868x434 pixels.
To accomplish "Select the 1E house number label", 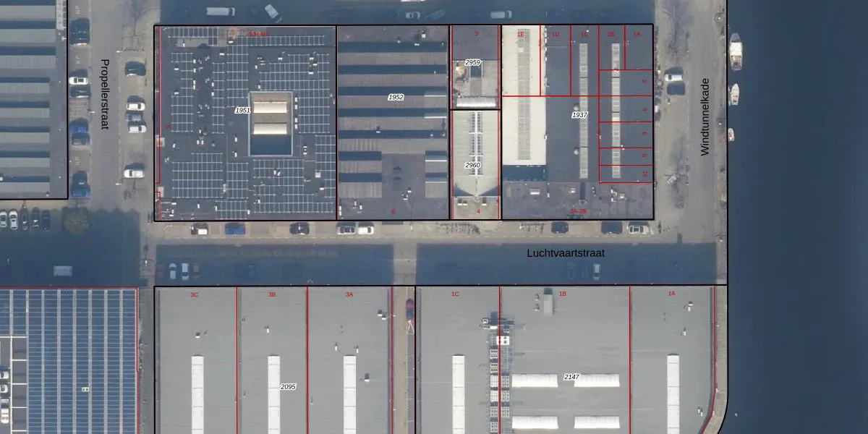I will pos(520,34).
